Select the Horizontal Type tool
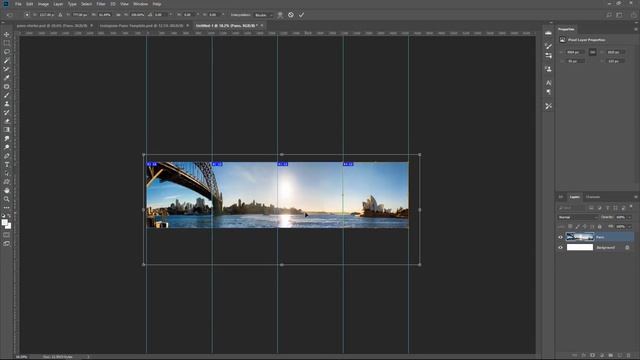This screenshot has width=640, height=360. tap(7, 164)
